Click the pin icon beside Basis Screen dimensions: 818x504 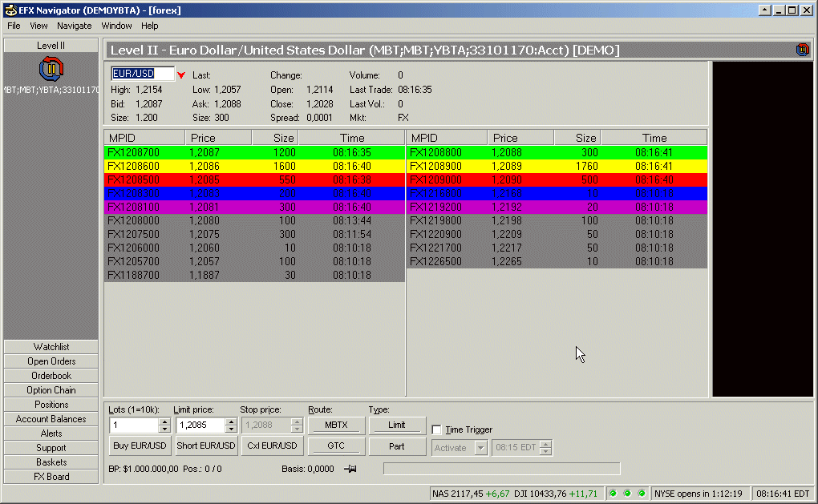point(350,469)
